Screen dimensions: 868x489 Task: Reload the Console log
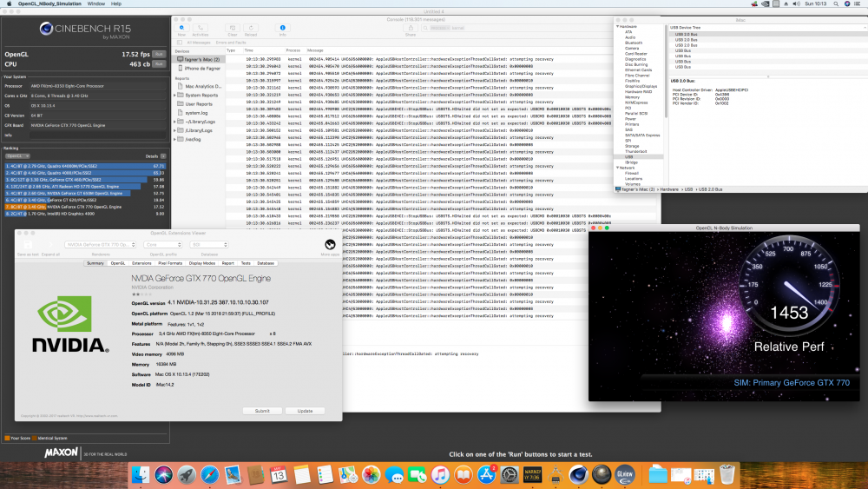(251, 29)
